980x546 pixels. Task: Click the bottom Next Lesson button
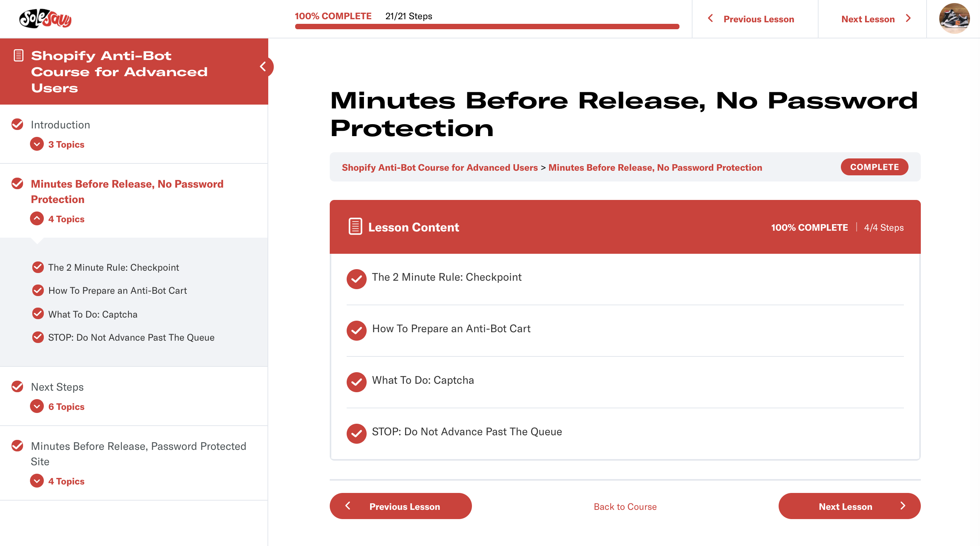[849, 506]
